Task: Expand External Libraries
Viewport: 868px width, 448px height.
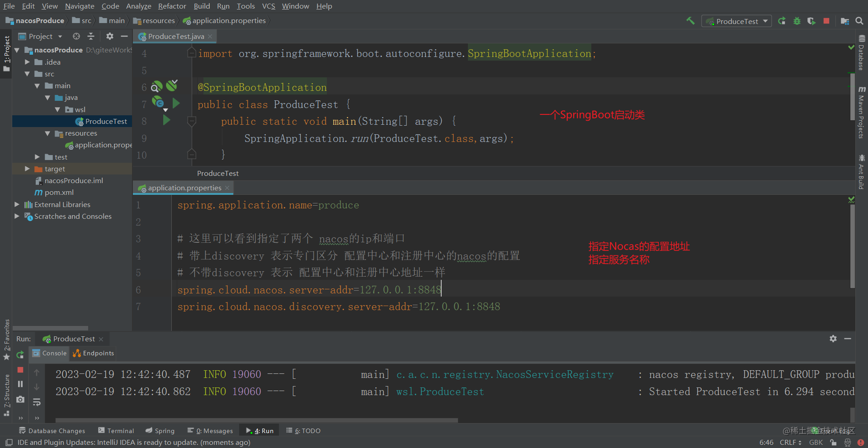Action: point(17,204)
